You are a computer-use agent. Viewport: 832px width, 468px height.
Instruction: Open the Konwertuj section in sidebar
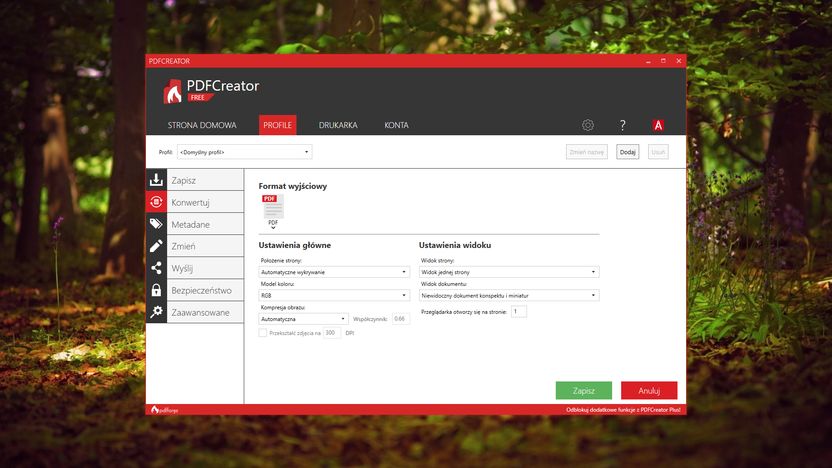click(205, 202)
